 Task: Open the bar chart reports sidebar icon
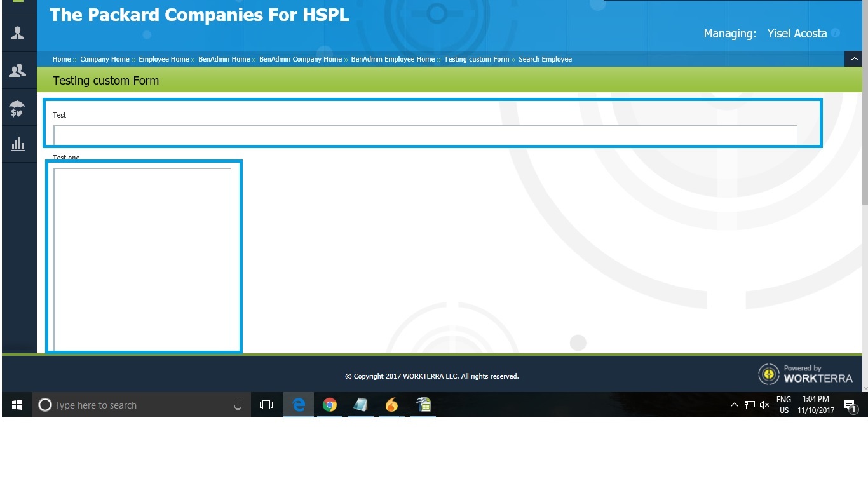click(18, 144)
